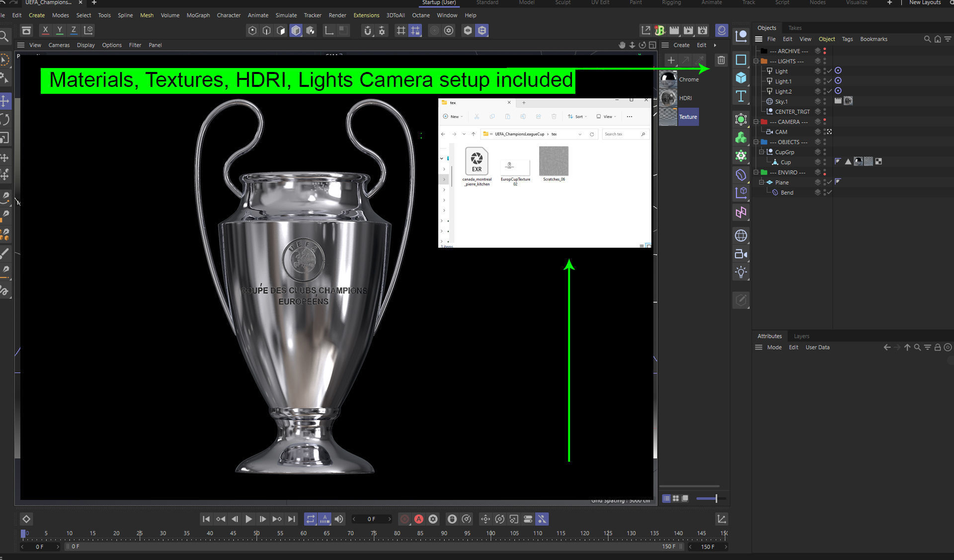Select Points mode icon
This screenshot has width=954, height=560.
[x=252, y=31]
